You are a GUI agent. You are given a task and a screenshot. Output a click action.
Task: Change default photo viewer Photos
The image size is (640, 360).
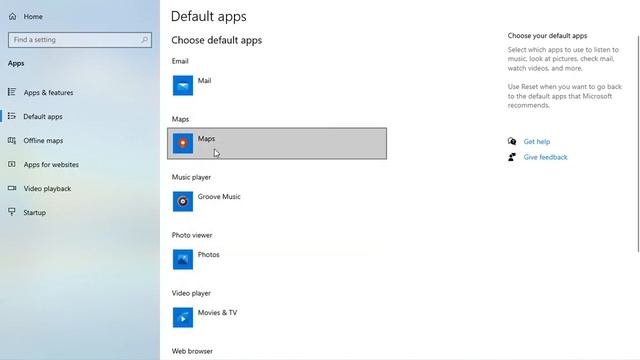[277, 259]
